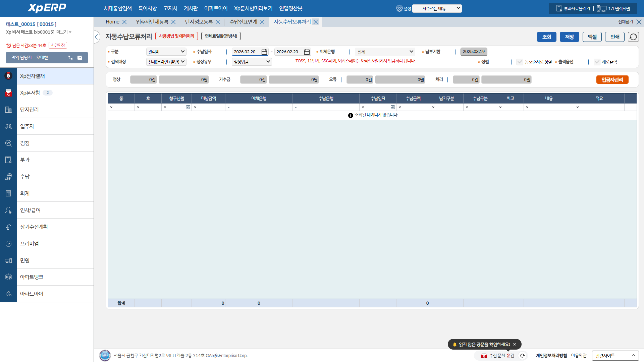The height and width of the screenshot is (362, 644).
Task: Toggle 동호순서로 정렬 checkbox
Action: (x=520, y=62)
